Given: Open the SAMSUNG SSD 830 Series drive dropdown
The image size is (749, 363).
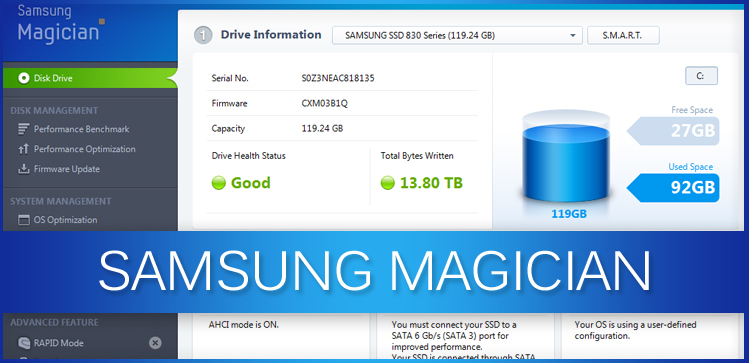Looking at the screenshot, I should coord(457,35).
